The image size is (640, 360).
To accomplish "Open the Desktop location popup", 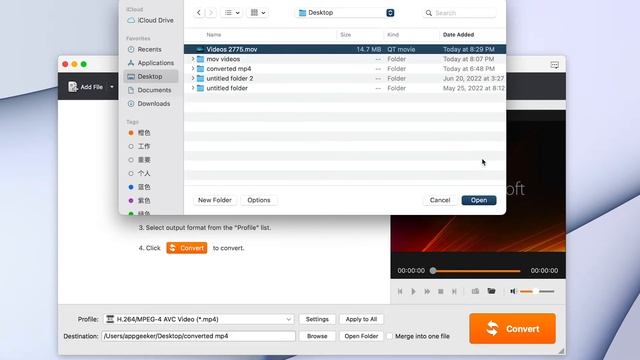I will [x=345, y=13].
